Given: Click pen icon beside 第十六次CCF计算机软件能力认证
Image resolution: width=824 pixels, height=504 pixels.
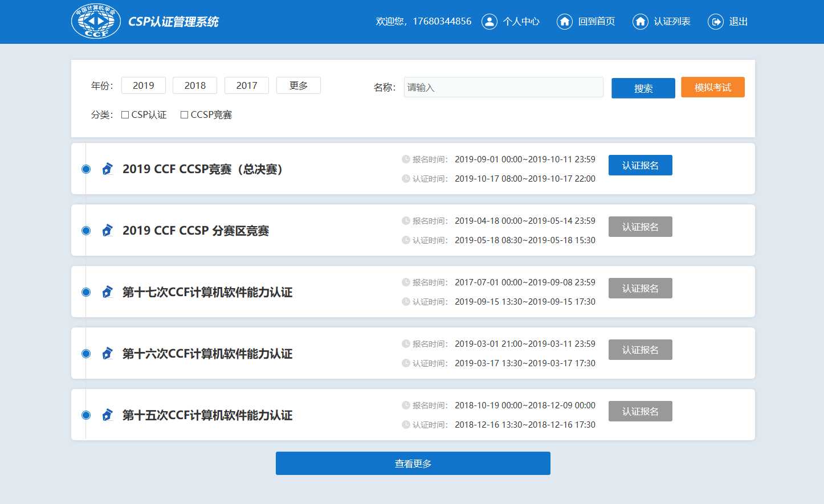Looking at the screenshot, I should pyautogui.click(x=107, y=353).
